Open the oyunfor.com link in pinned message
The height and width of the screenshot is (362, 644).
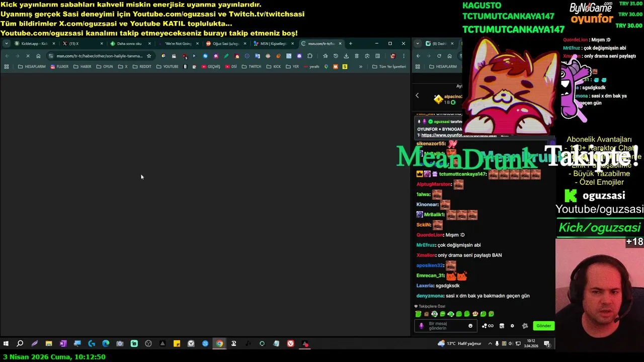point(459,135)
